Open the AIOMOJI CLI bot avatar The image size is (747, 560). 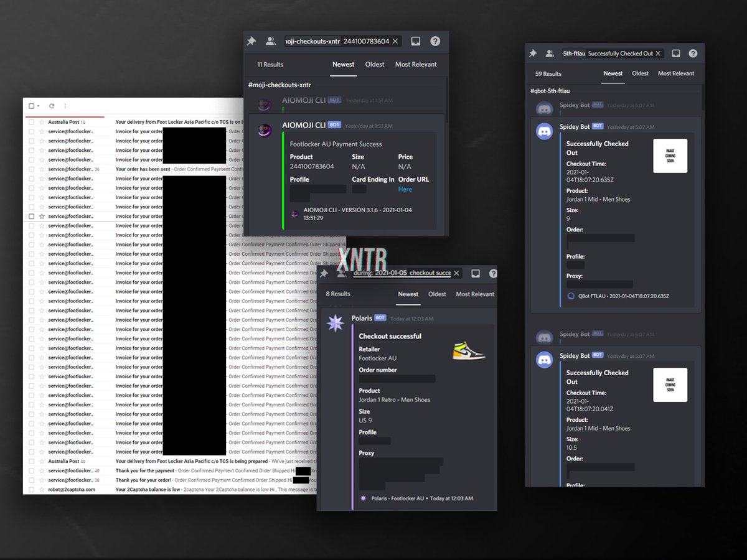(265, 129)
